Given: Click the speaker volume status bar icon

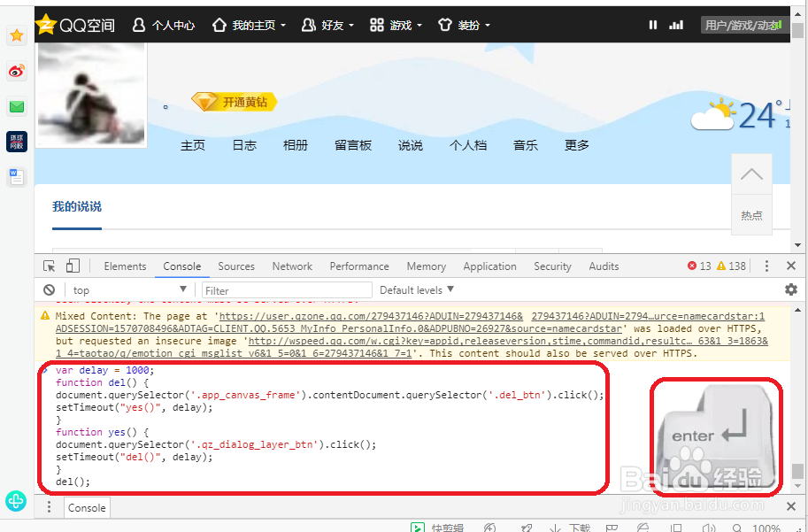Looking at the screenshot, I should point(710,528).
